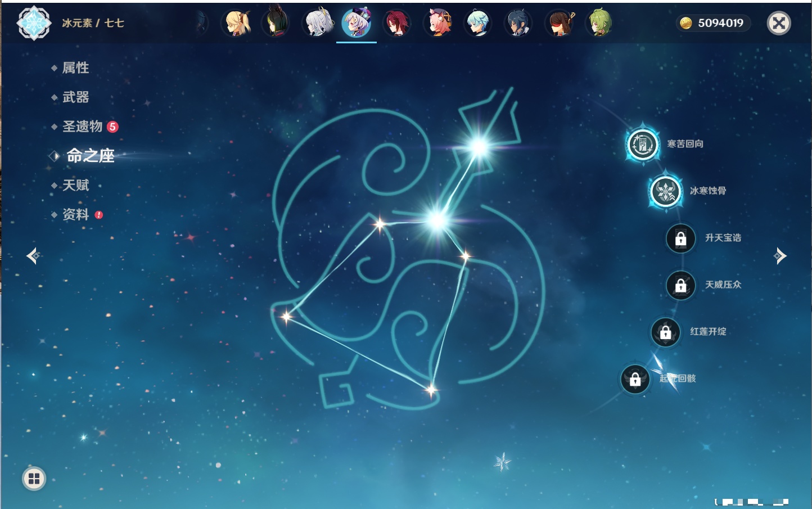This screenshot has height=509, width=812.
Task: Close the character screen with X button
Action: point(779,23)
